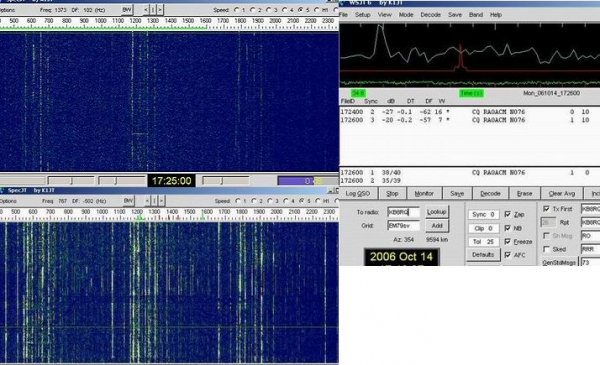Click the slider right of the 17:25:00 clock
Screen dimensions: 600x365
click(226, 181)
